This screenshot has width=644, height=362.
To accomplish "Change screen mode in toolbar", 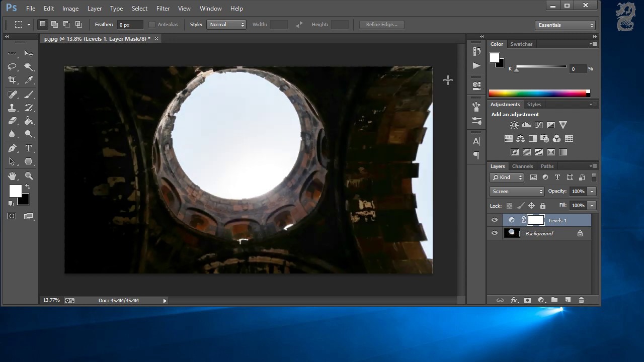I will pos(29,216).
